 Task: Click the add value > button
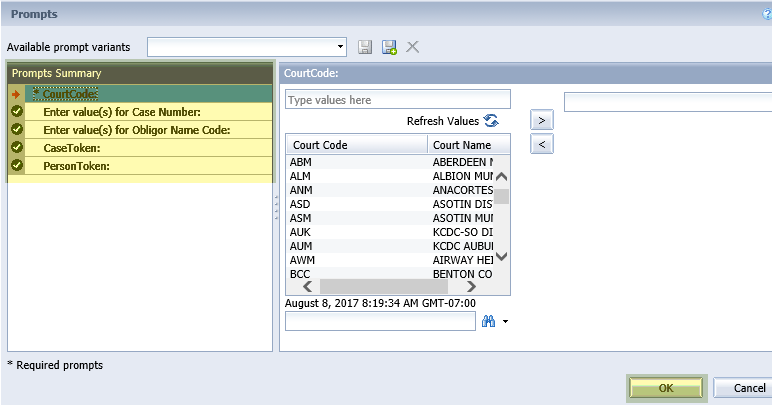point(542,120)
